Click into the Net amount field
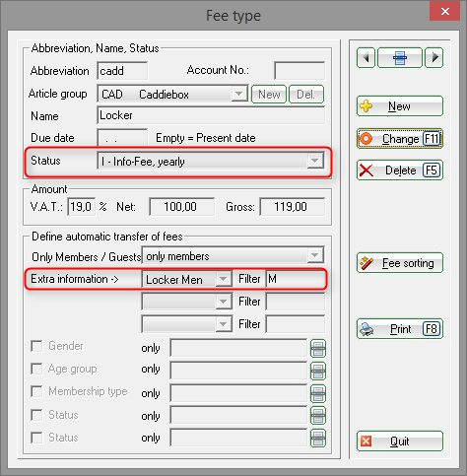This screenshot has height=476, width=467. coord(182,207)
